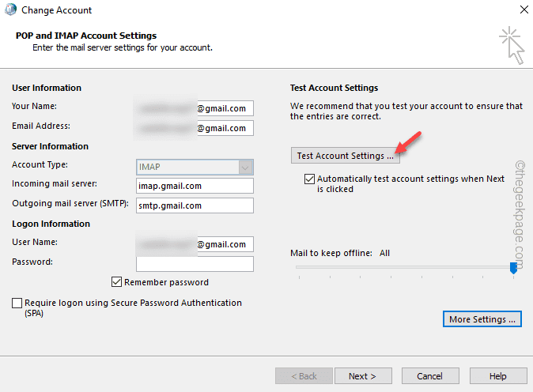
Task: Expand the Account Type IMAP dropdown arrow
Action: point(245,167)
